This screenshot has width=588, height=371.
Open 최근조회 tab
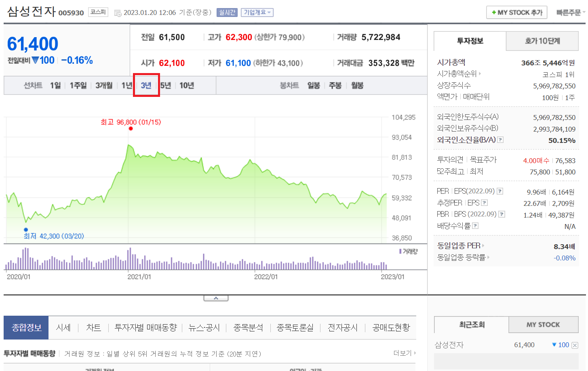tap(472, 325)
